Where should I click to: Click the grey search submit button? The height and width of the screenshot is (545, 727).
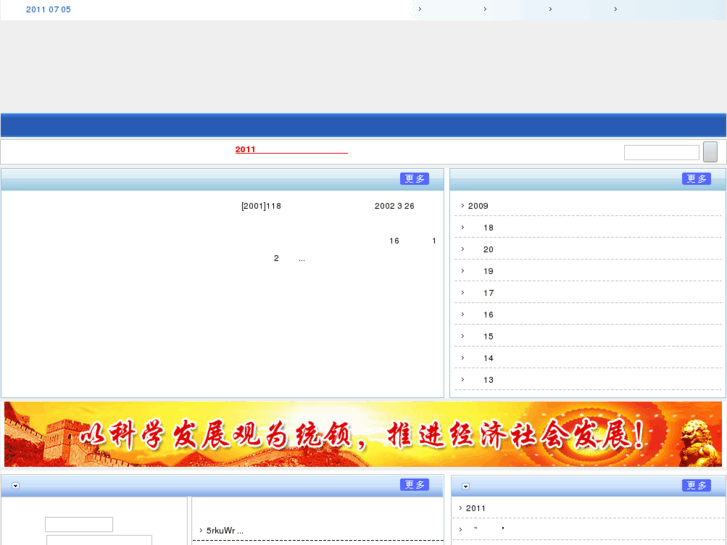(710, 152)
